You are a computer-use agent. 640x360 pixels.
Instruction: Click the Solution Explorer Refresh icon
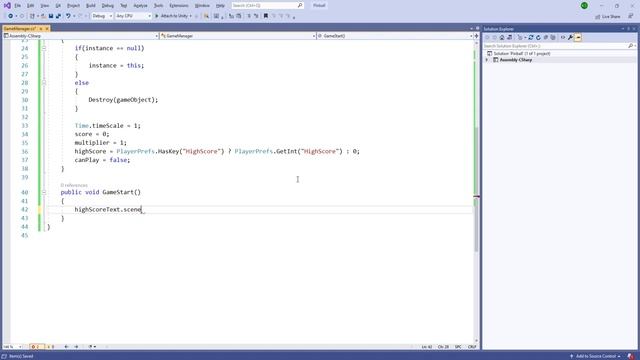click(538, 38)
